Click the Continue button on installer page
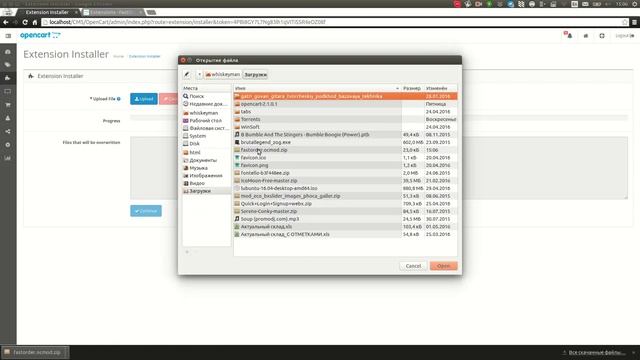640x360 pixels. pos(146,211)
